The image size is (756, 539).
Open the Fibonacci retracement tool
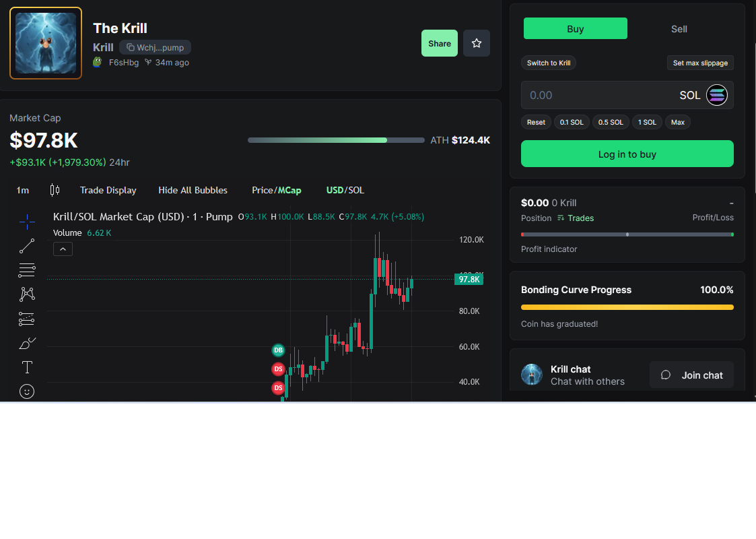click(27, 270)
